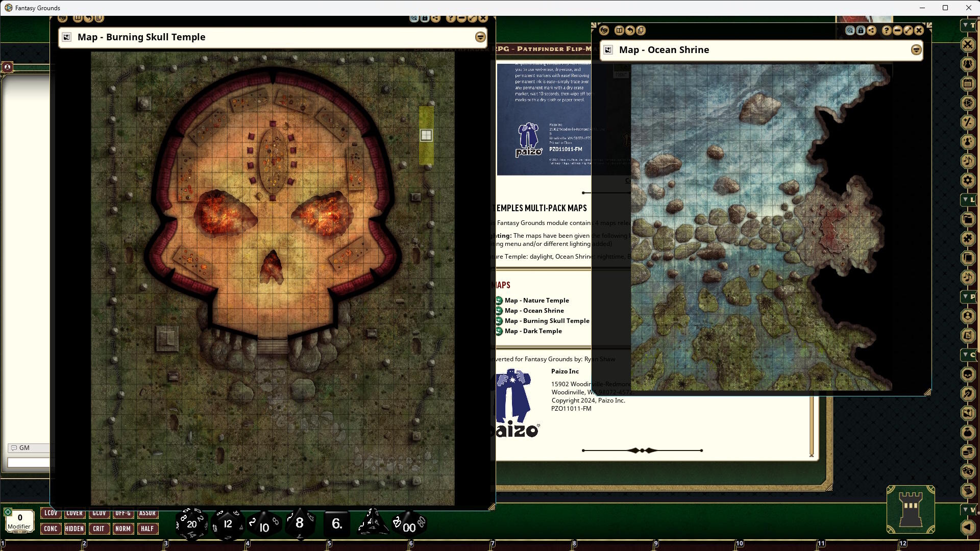Minimize the Fantasy Grounds window
This screenshot has width=980, height=551.
(922, 8)
